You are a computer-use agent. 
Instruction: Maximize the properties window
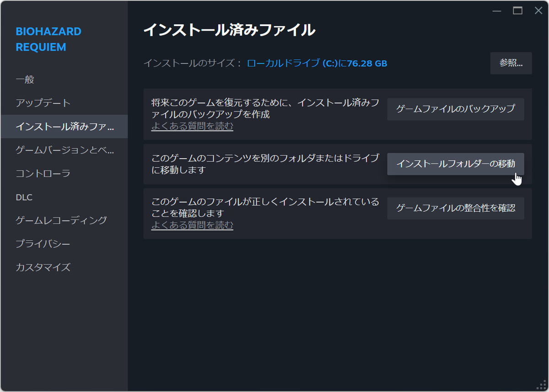(x=517, y=11)
